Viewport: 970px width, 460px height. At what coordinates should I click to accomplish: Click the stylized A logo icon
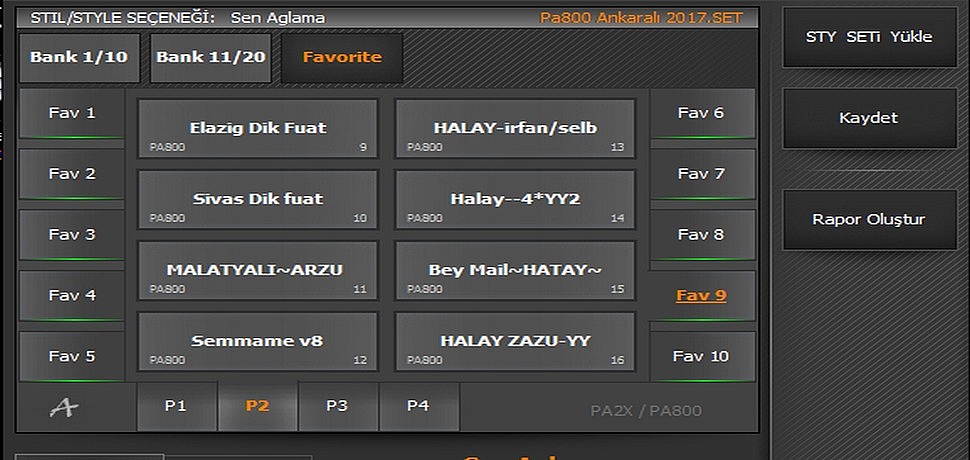click(x=64, y=408)
